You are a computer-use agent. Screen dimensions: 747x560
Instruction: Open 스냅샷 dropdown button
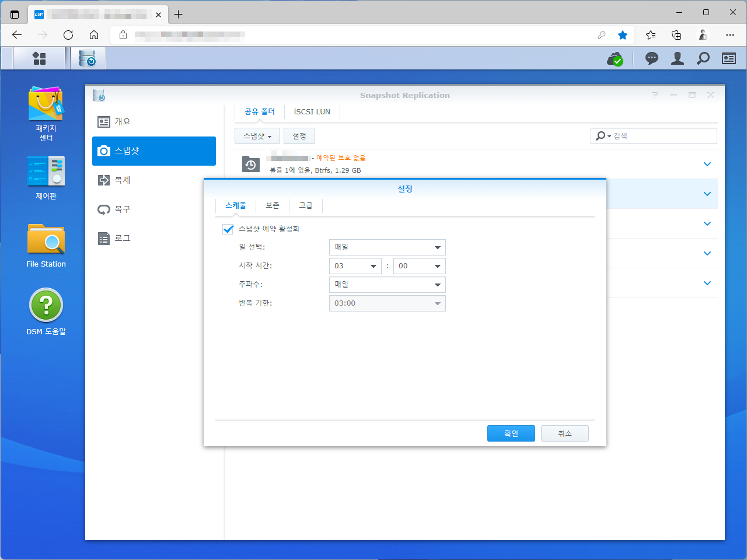[257, 136]
